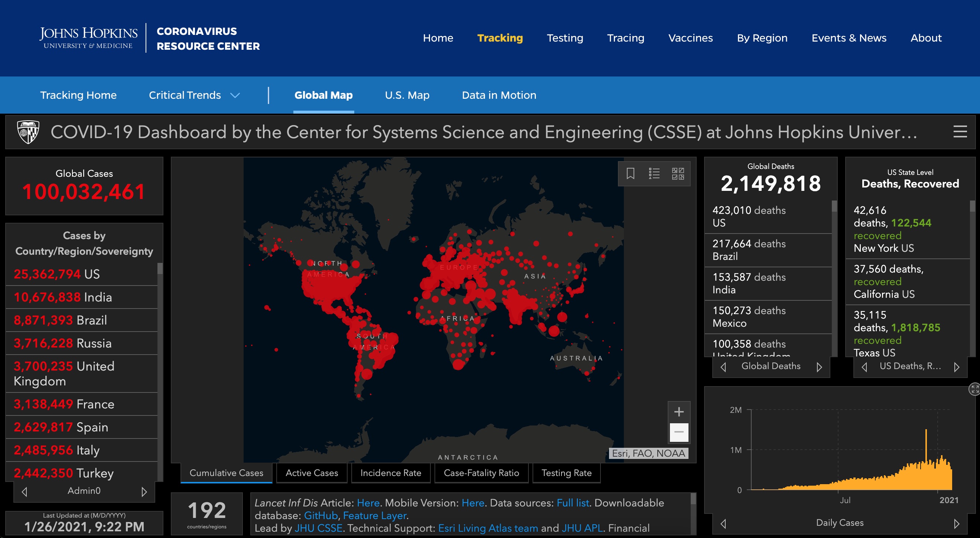Open Mobile Version 'Here' link
Viewport: 980px width, 538px height.
click(472, 503)
